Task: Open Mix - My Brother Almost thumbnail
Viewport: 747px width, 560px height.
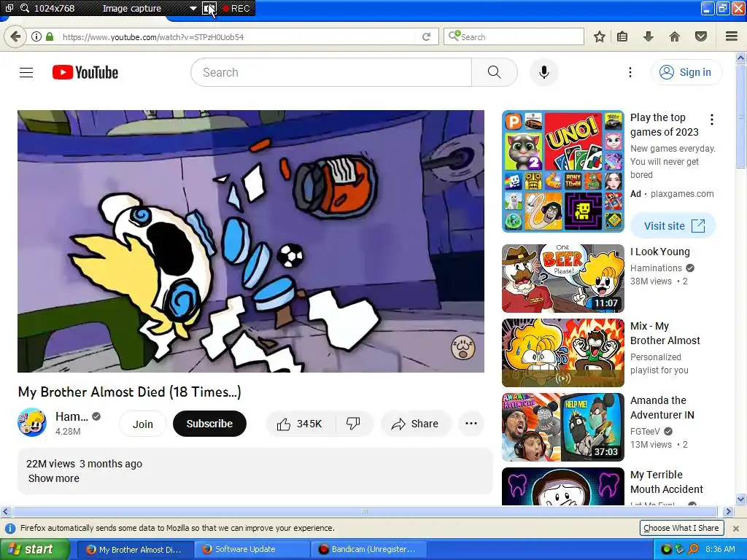Action: (x=563, y=353)
